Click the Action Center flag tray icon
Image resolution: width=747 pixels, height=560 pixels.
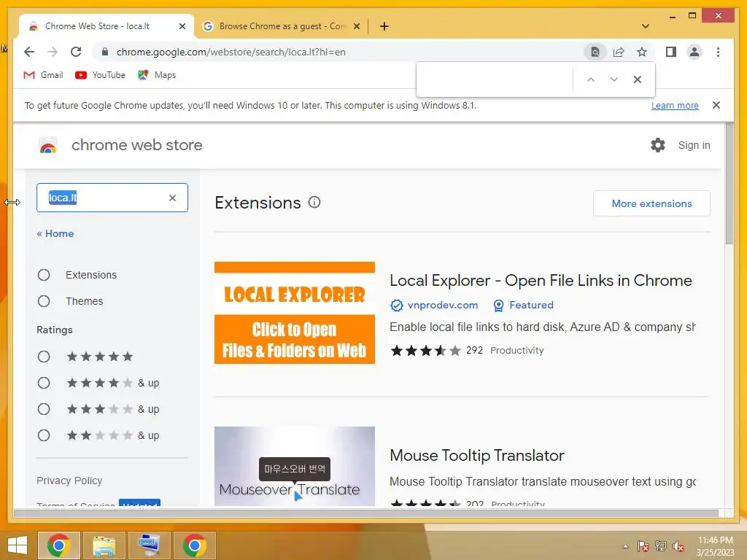click(x=643, y=546)
